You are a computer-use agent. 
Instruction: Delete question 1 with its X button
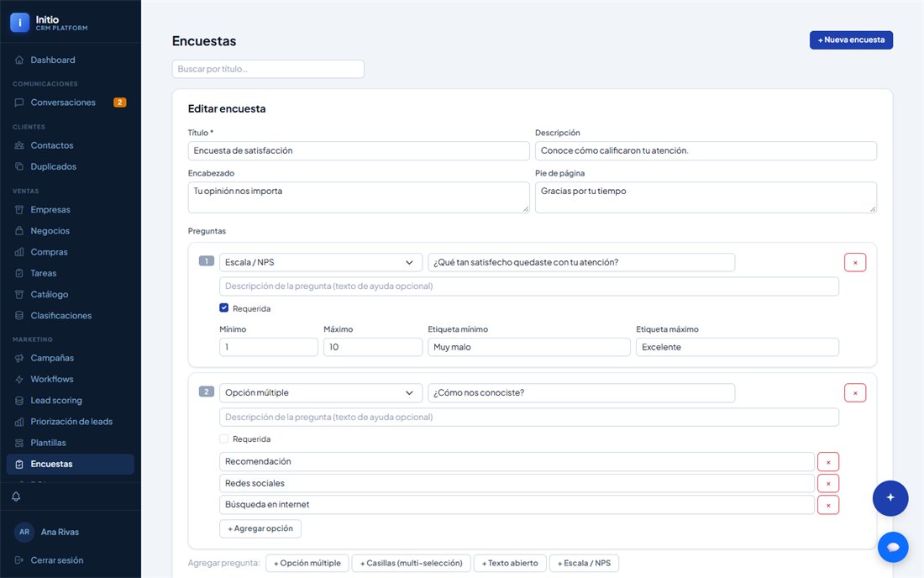coord(855,263)
